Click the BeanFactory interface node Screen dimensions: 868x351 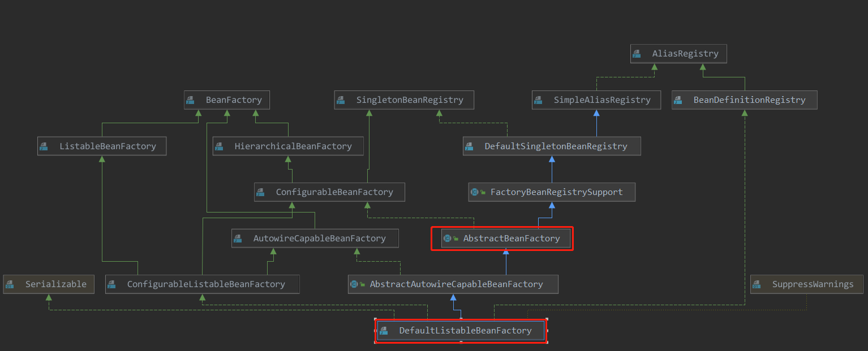(x=227, y=100)
